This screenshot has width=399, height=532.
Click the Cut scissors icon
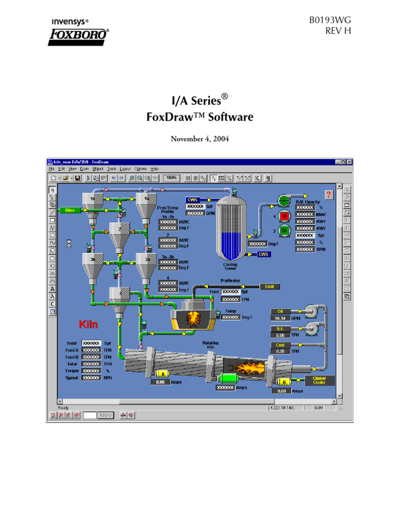click(x=88, y=178)
